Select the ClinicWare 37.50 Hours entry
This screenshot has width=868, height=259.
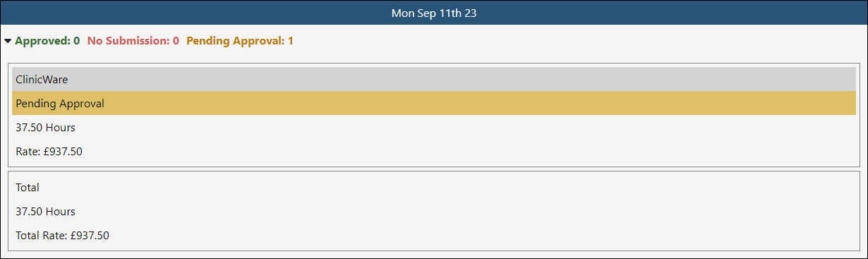(45, 128)
